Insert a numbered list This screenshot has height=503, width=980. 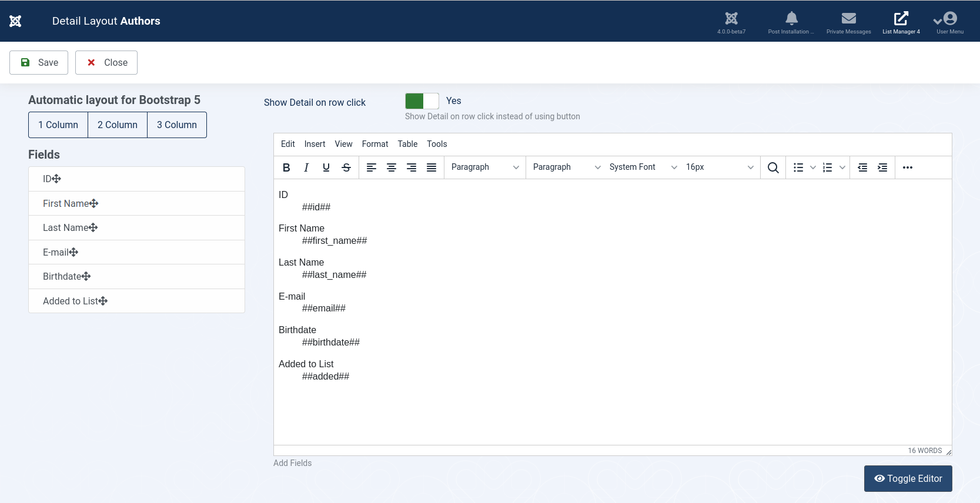tap(828, 167)
